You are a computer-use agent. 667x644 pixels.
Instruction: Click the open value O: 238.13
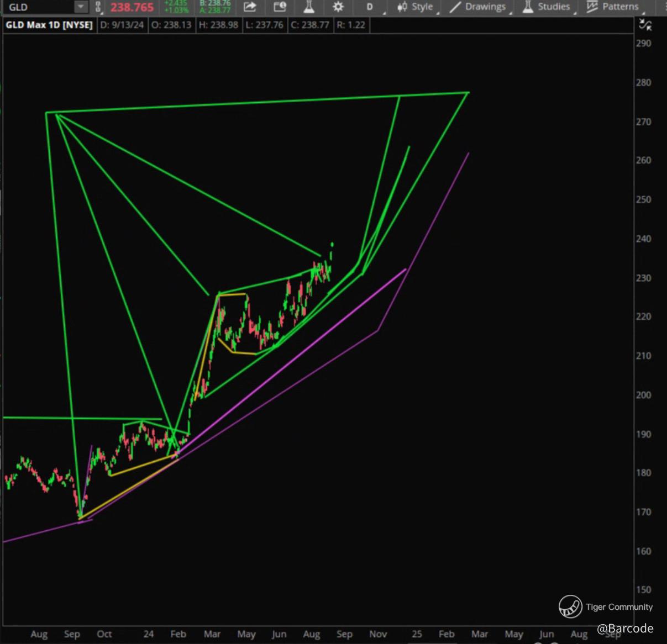click(171, 25)
